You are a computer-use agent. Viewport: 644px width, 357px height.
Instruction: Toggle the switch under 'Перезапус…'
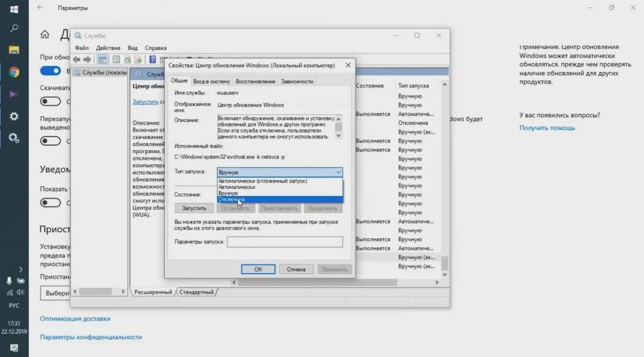[x=50, y=141]
